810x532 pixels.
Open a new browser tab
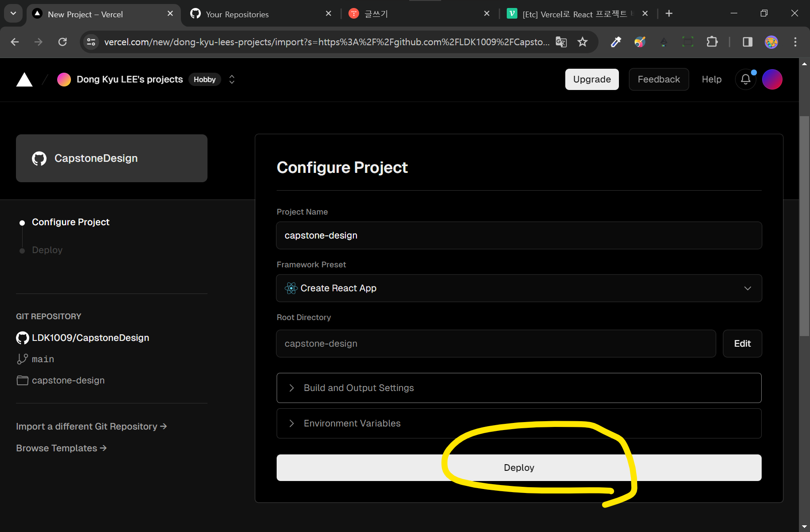[x=669, y=14]
